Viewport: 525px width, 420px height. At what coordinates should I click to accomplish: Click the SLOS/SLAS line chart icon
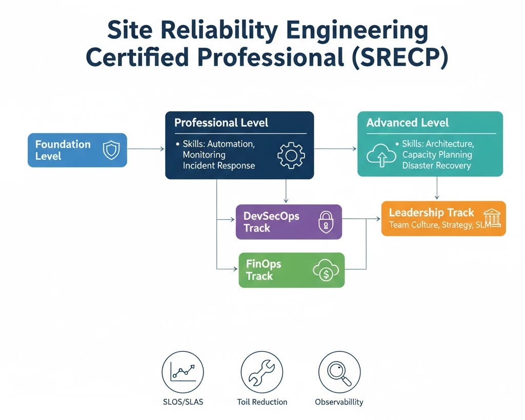pos(183,372)
